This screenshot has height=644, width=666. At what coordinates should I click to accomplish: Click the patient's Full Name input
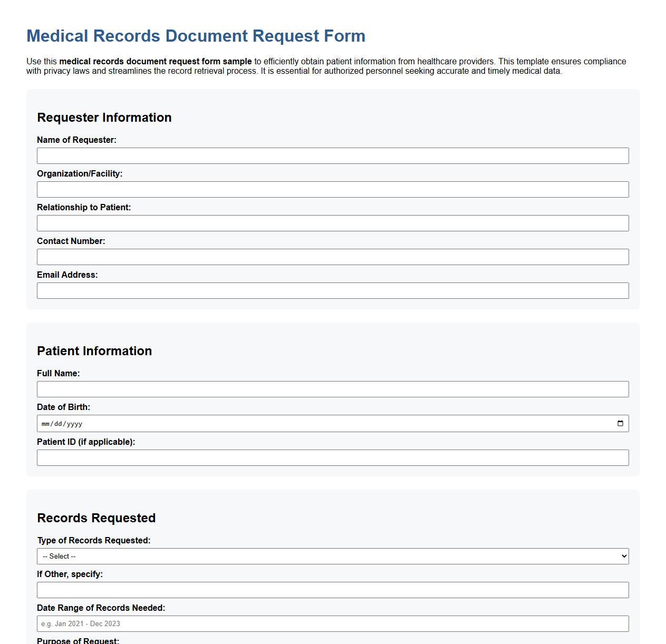click(x=332, y=389)
